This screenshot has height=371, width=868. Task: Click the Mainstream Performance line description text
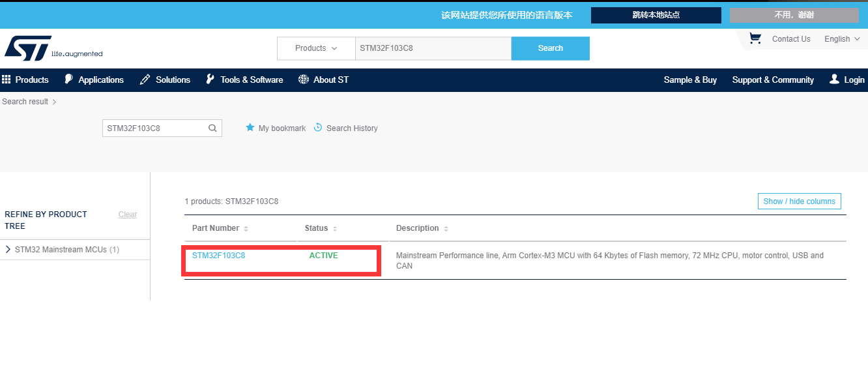610,261
